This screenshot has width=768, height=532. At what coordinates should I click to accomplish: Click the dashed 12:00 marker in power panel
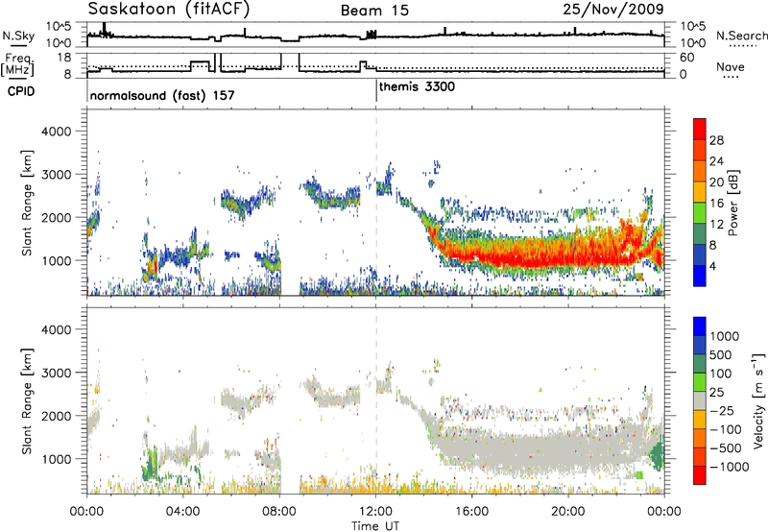(376, 203)
